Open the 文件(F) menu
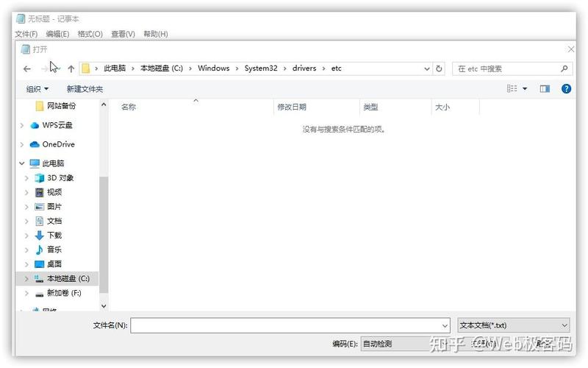The width and height of the screenshot is (588, 368). 26,34
